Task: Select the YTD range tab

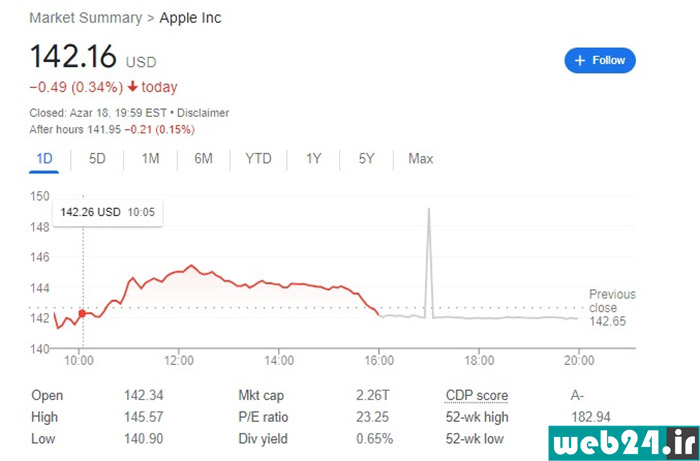Action: pyautogui.click(x=258, y=159)
